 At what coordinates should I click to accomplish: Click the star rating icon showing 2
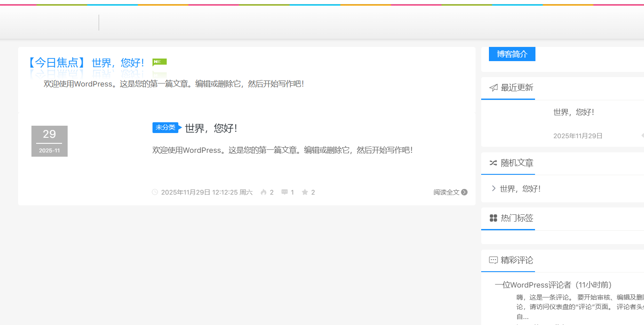(x=304, y=192)
